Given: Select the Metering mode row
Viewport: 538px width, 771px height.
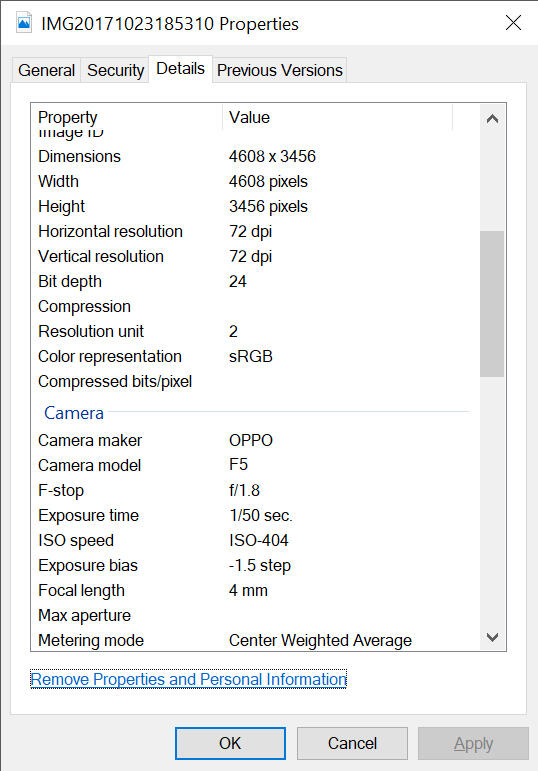Looking at the screenshot, I should pos(255,640).
